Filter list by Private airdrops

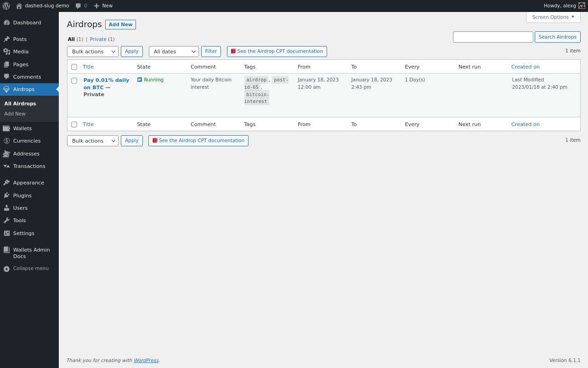[x=98, y=39]
